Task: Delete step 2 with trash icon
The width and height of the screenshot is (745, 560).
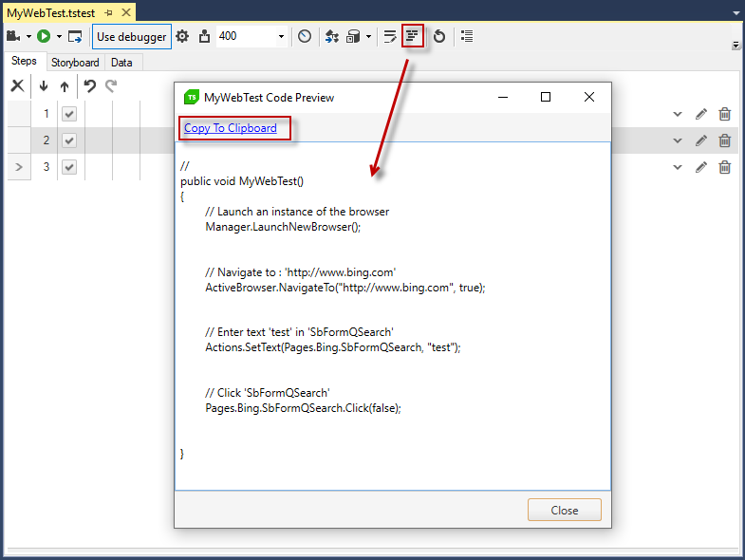Action: click(724, 140)
